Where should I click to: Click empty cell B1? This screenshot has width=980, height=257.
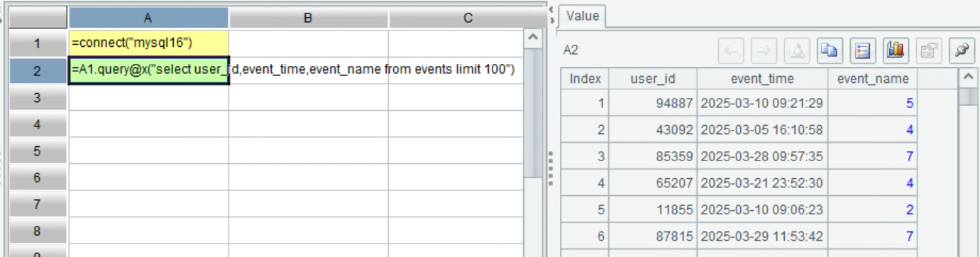pos(309,43)
